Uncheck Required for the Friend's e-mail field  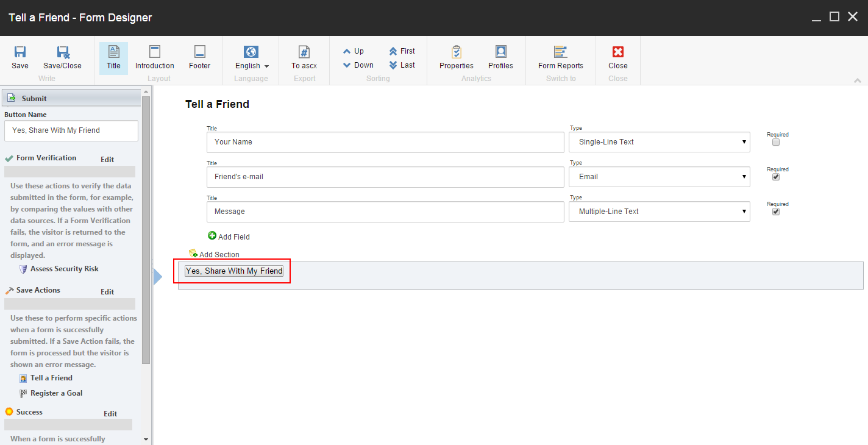coord(775,177)
